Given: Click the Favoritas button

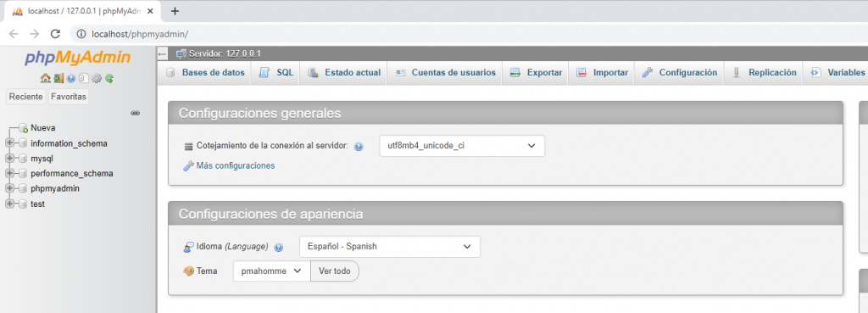Looking at the screenshot, I should click(69, 97).
